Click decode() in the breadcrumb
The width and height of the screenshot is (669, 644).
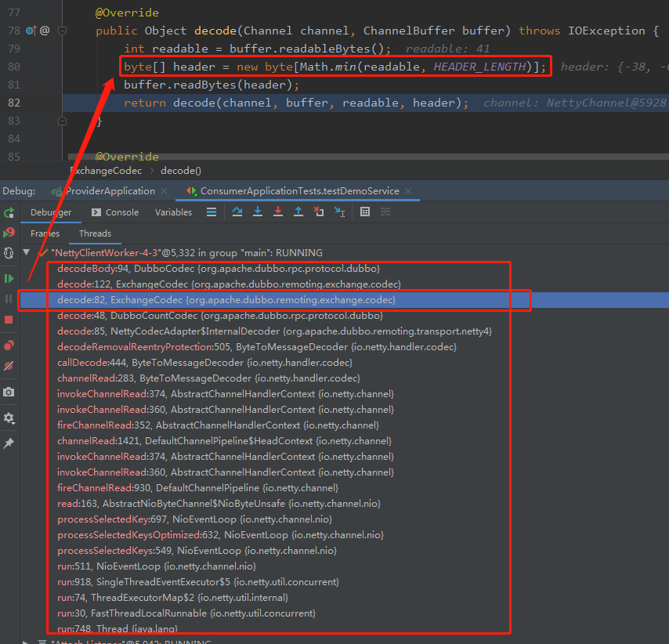pyautogui.click(x=181, y=171)
